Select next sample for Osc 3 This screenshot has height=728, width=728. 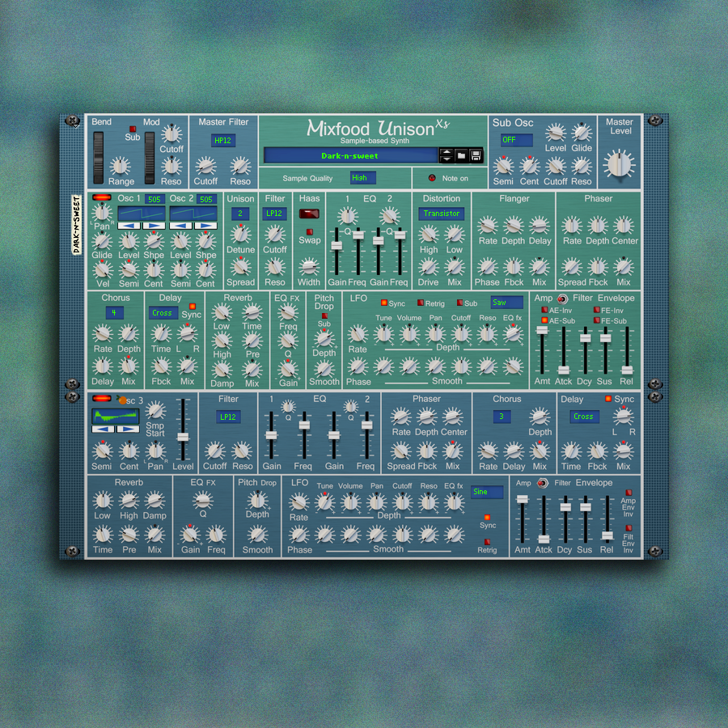coord(128,429)
